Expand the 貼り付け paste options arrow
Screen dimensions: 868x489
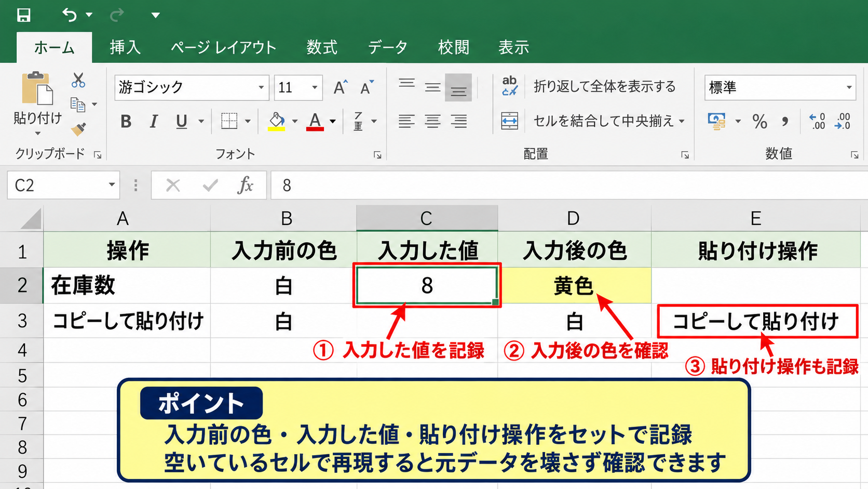coord(37,134)
